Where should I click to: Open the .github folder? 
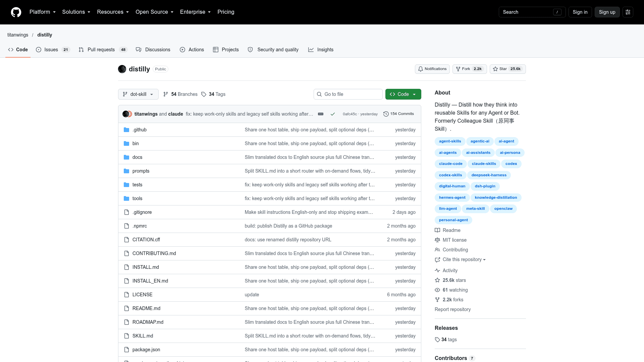140,130
